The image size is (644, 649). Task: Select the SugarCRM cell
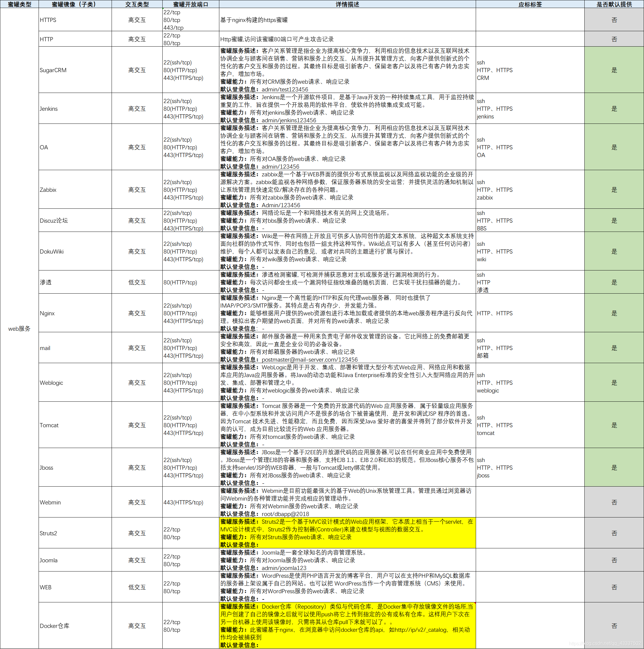click(75, 70)
